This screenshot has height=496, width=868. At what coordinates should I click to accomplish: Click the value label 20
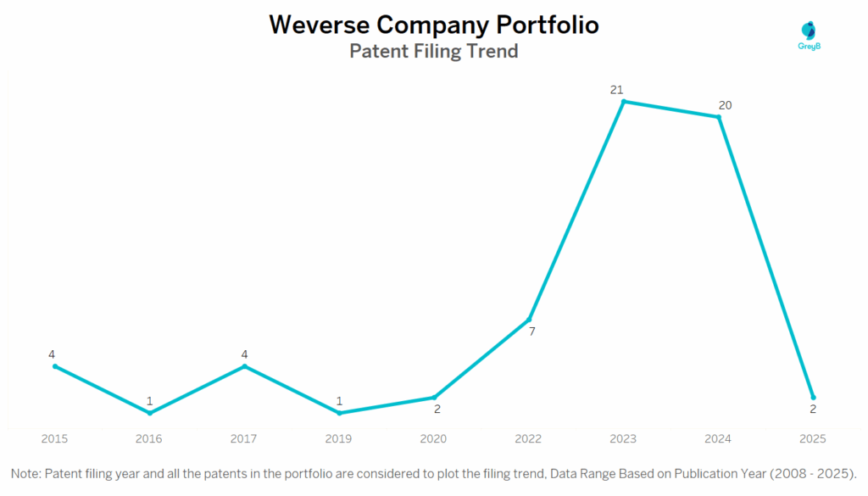[x=725, y=105]
